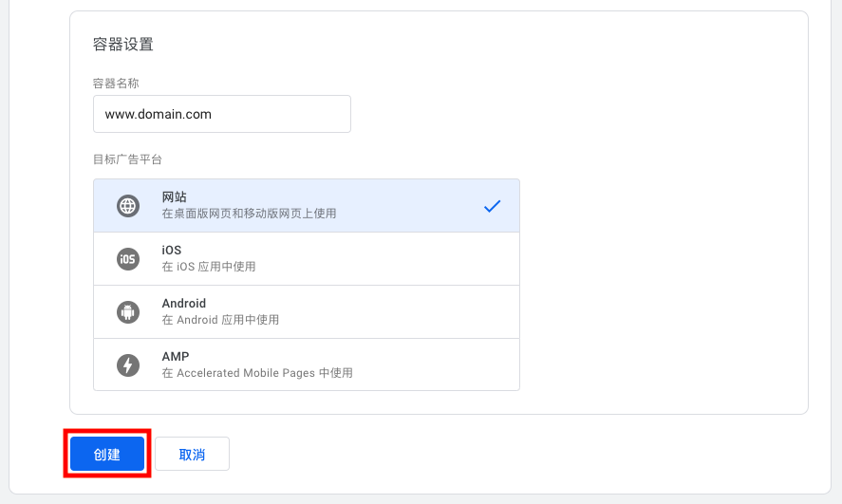Select the 网站 platform name text
The width and height of the screenshot is (842, 504).
(174, 197)
